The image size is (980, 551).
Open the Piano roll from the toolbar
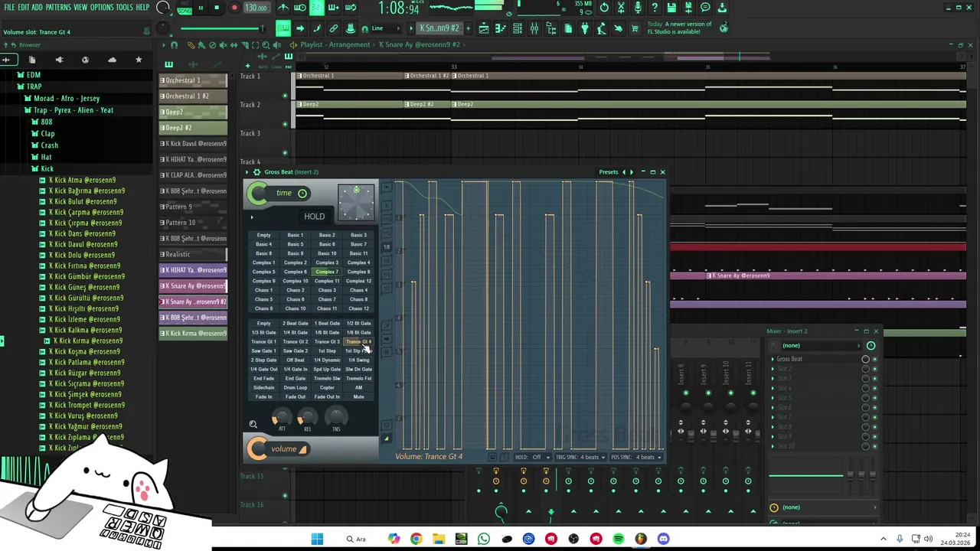(x=501, y=29)
